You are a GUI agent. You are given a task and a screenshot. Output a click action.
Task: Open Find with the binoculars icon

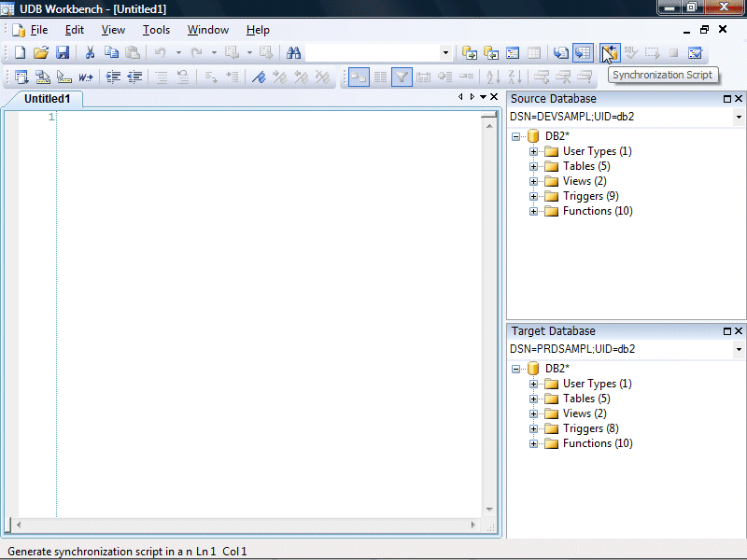coord(293,52)
